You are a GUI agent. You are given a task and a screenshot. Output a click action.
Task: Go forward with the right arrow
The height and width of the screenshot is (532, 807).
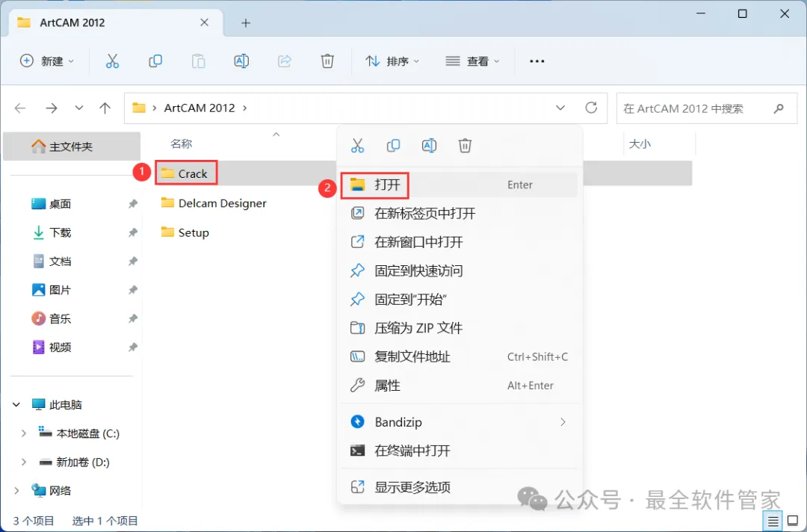pyautogui.click(x=52, y=108)
